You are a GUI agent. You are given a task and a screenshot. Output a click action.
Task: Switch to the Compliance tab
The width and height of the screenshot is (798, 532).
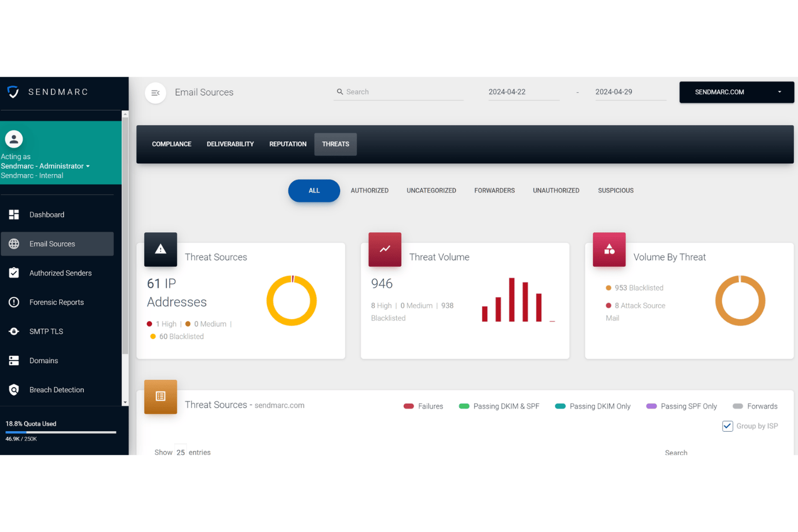[171, 144]
